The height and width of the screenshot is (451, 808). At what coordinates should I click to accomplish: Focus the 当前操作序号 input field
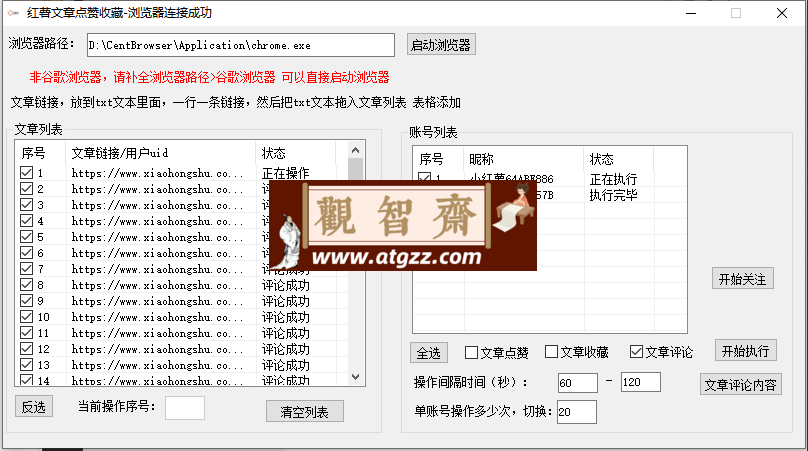[185, 408]
